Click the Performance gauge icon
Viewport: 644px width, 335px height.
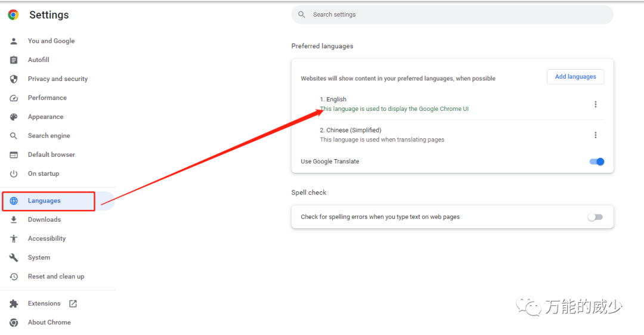pyautogui.click(x=14, y=98)
